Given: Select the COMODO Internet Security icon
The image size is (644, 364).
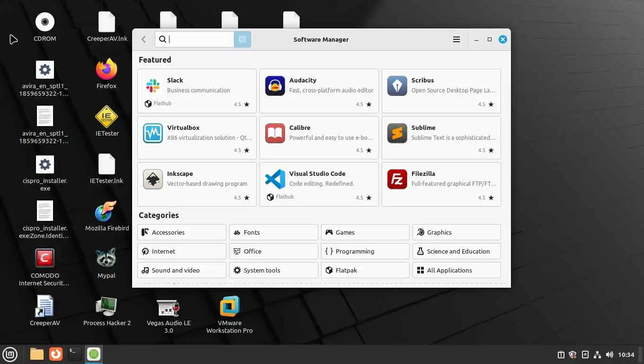Looking at the screenshot, I should pos(45,259).
